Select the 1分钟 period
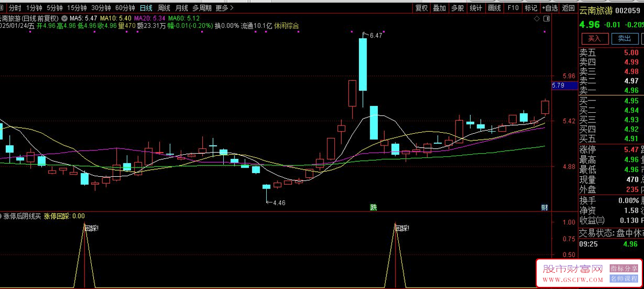644x289 pixels. point(34,8)
